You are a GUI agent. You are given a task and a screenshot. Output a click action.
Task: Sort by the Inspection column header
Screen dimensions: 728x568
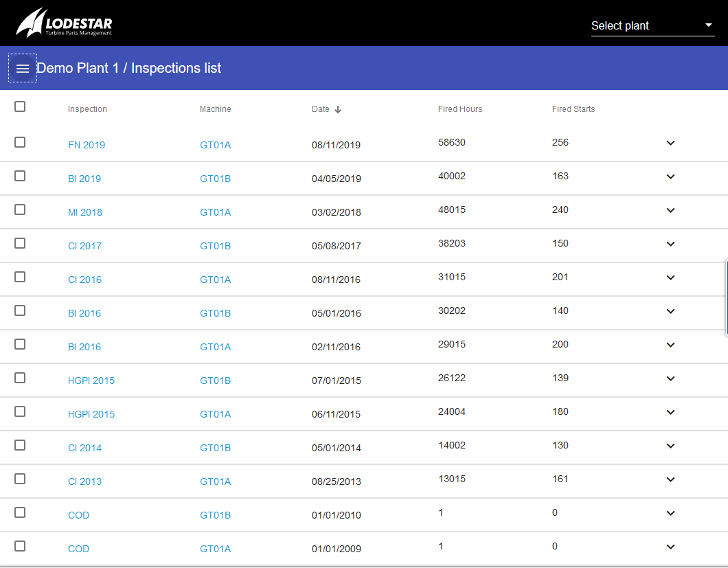point(87,109)
